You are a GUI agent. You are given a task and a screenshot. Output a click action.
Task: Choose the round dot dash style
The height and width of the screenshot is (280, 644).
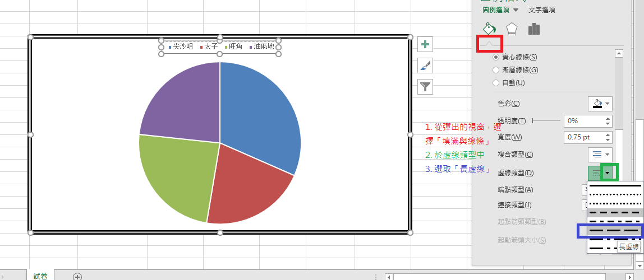(x=615, y=195)
